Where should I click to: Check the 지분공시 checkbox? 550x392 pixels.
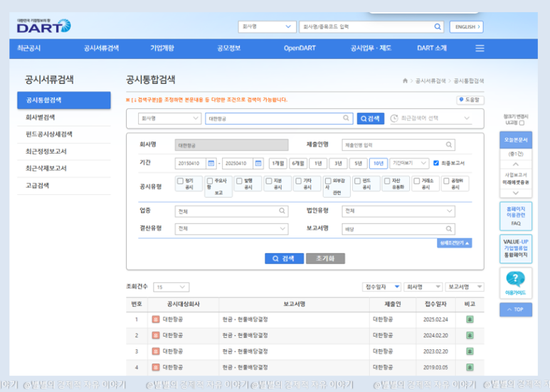[269, 181]
